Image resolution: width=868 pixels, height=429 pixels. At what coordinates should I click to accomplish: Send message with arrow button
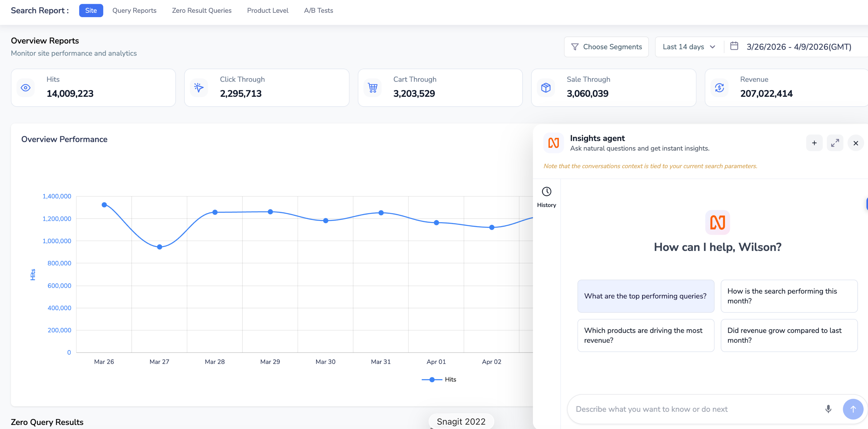click(x=852, y=409)
